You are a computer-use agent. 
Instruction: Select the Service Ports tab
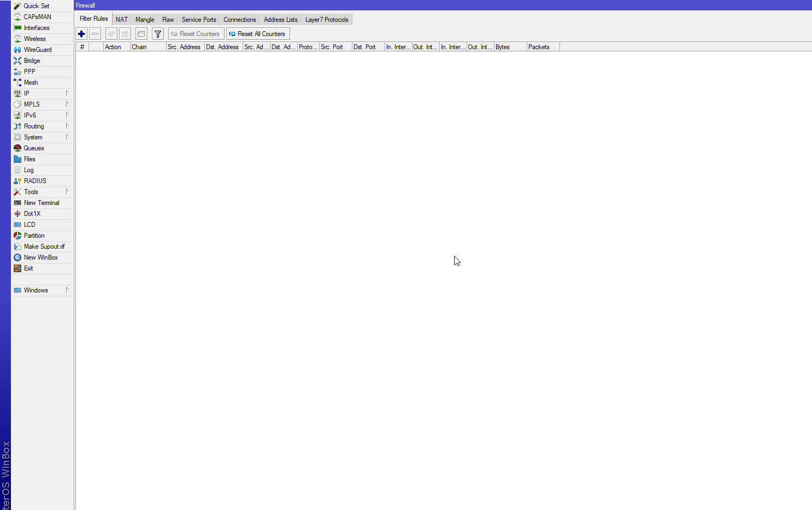point(199,20)
